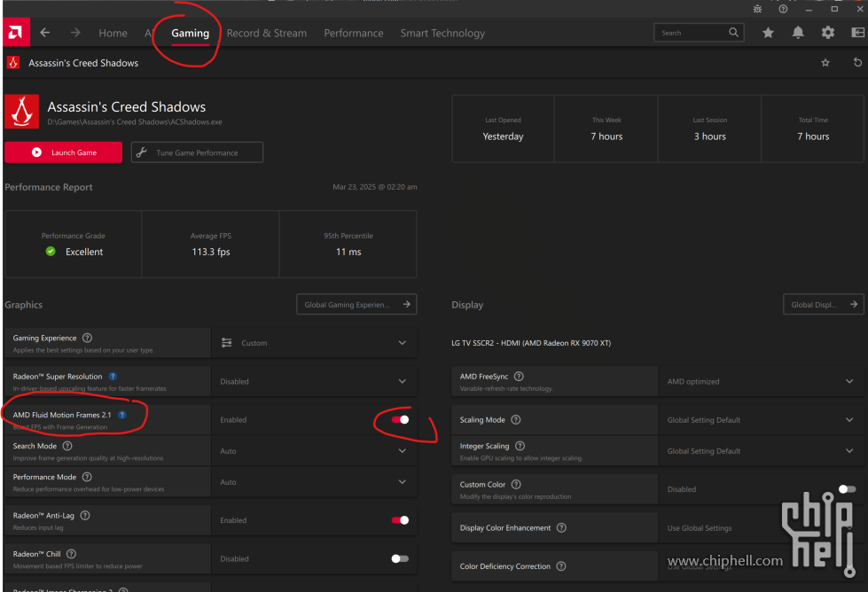Show help for Scaling Mode
868x592 pixels.
[516, 419]
